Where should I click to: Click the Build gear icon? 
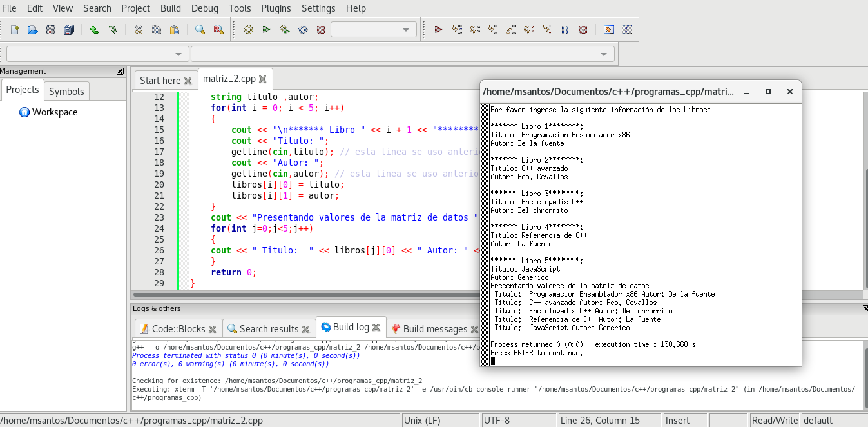pyautogui.click(x=249, y=30)
